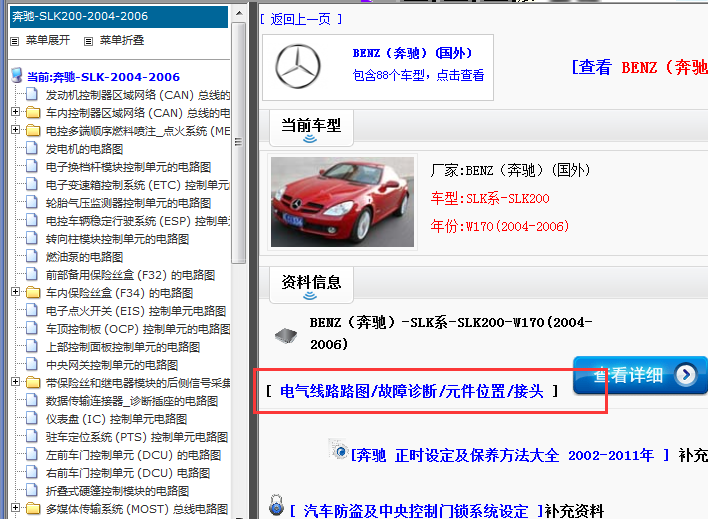Open 电子变速箱控制系统 (ETC) tree item
Image resolution: width=708 pixels, height=519 pixels.
(x=138, y=185)
